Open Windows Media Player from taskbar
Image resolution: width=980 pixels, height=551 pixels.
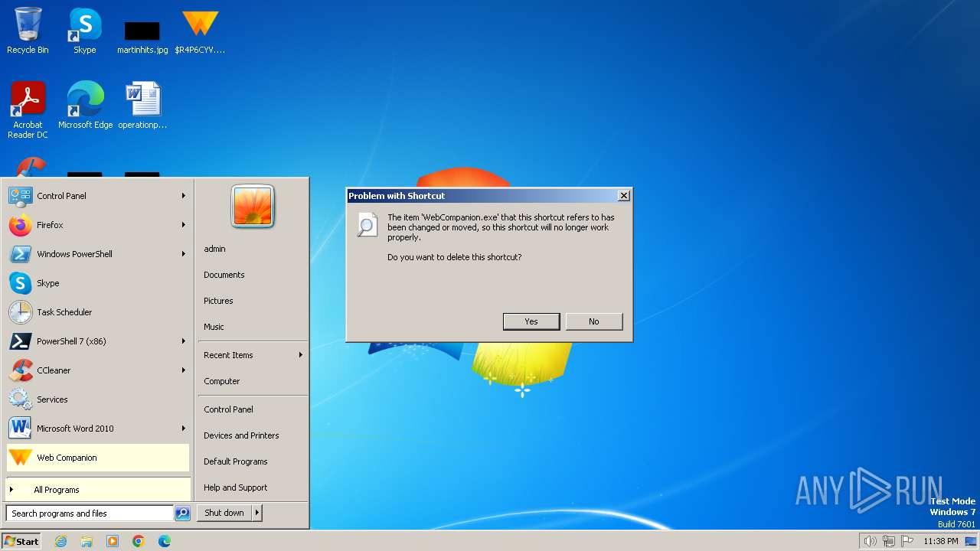click(x=113, y=541)
